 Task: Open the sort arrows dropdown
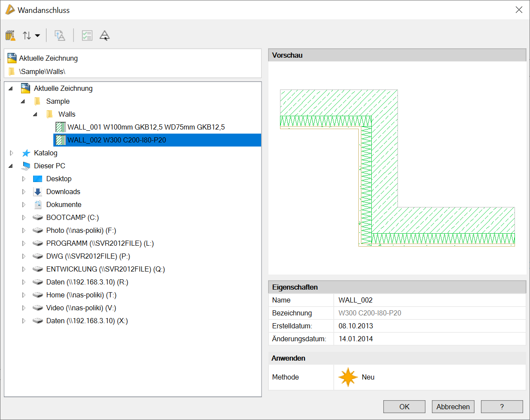31,35
